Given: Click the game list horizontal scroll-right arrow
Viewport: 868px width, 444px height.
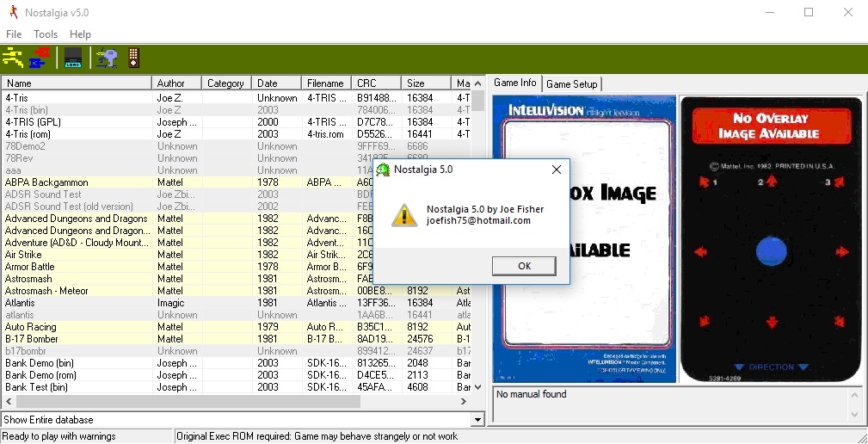Looking at the screenshot, I should point(464,401).
